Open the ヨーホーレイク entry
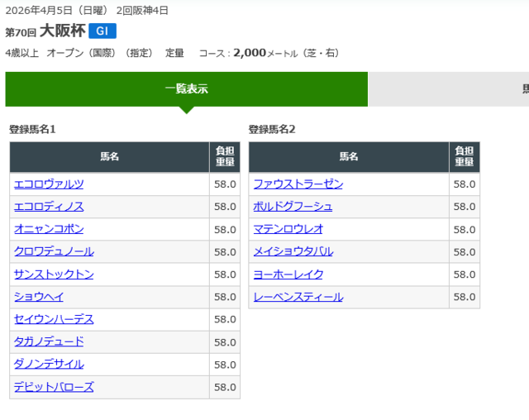The height and width of the screenshot is (420, 529). [x=288, y=274]
